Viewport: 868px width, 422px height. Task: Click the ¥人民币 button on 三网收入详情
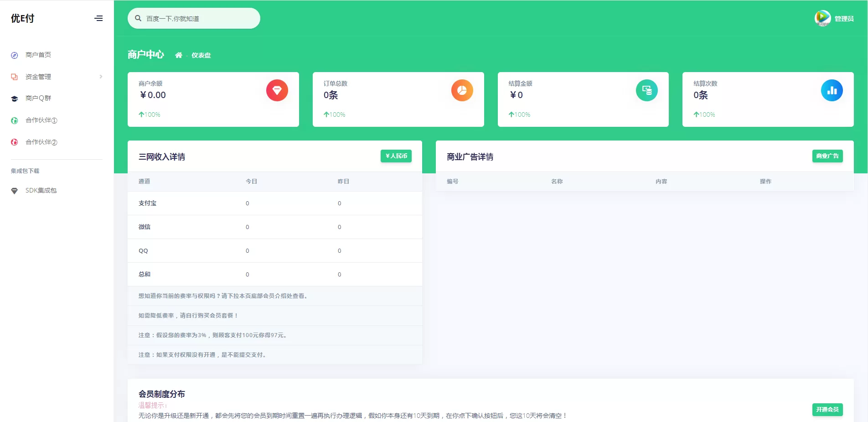point(396,156)
